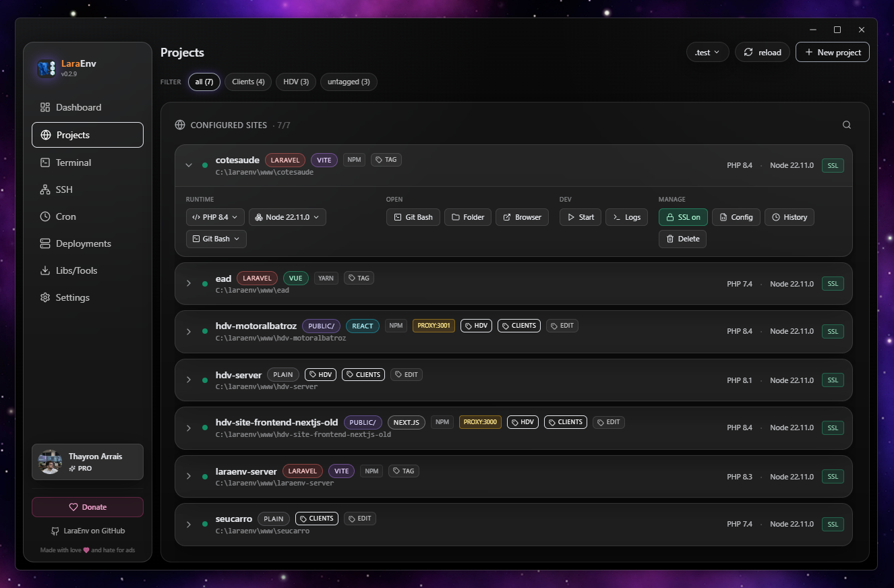This screenshot has width=894, height=588.
Task: Open search in Configured Sites
Action: click(x=847, y=125)
